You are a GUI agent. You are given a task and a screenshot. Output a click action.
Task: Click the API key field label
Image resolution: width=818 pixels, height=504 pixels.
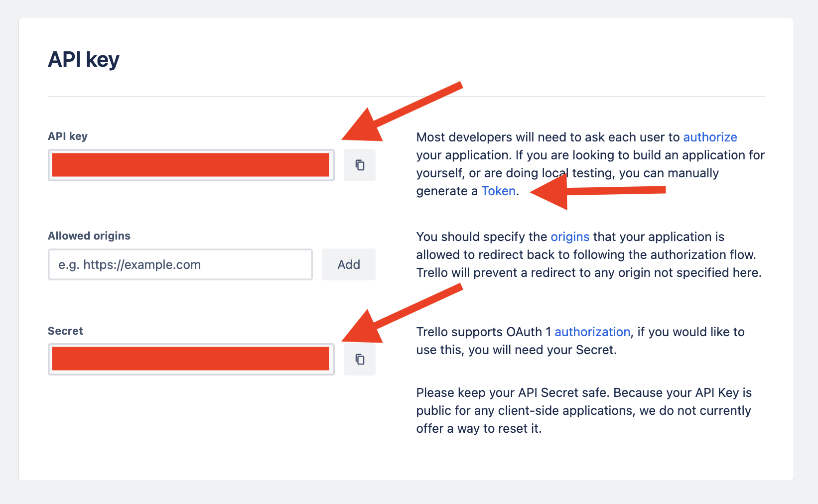(x=68, y=136)
